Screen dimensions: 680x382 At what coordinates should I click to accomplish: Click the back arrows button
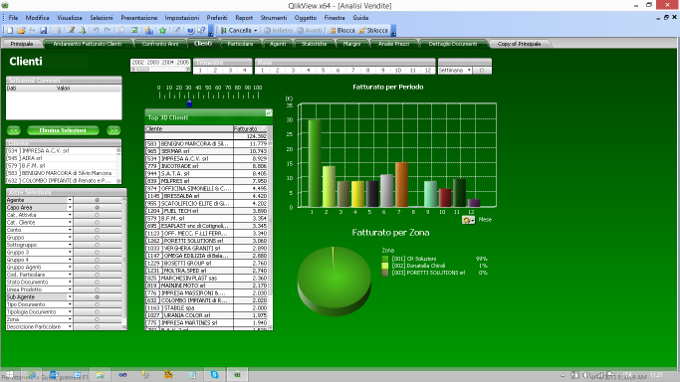[x=14, y=131]
